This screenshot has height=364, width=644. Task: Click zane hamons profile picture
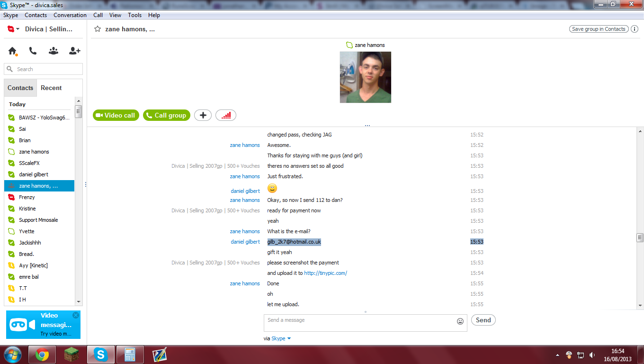click(366, 77)
